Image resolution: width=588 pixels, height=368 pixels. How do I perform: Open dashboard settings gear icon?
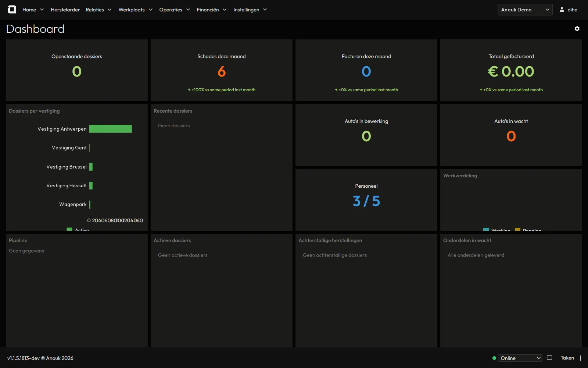pyautogui.click(x=577, y=29)
